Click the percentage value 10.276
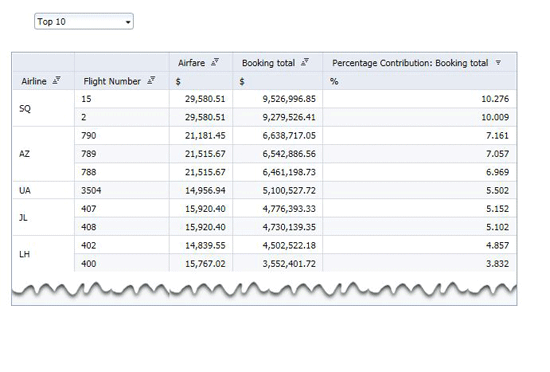Image resolution: width=550 pixels, height=372 pixels. click(x=495, y=99)
